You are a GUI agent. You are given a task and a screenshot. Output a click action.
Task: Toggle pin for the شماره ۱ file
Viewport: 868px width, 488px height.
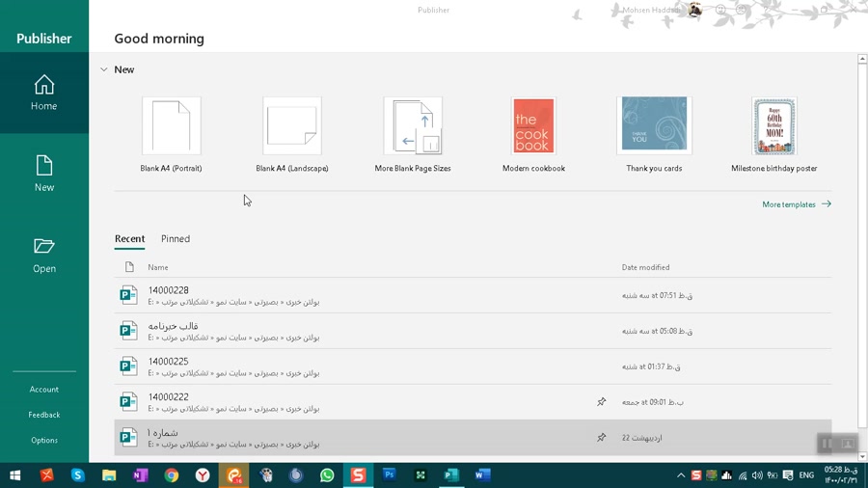601,438
